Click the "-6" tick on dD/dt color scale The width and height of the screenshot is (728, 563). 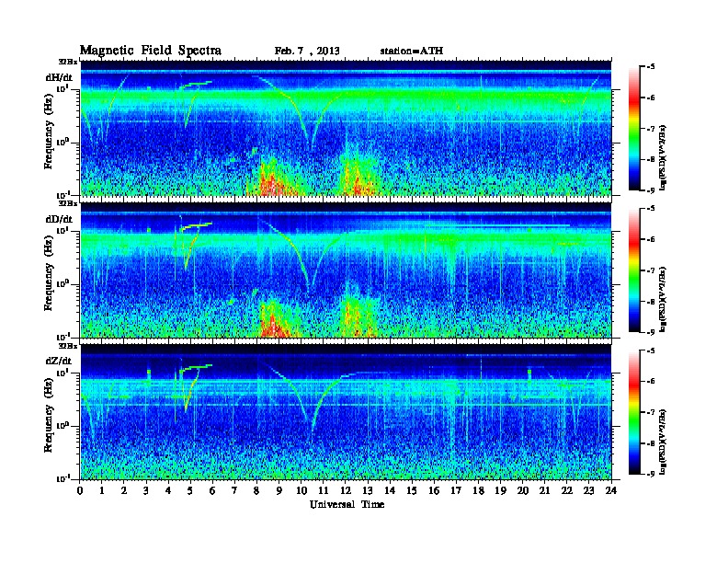click(651, 239)
